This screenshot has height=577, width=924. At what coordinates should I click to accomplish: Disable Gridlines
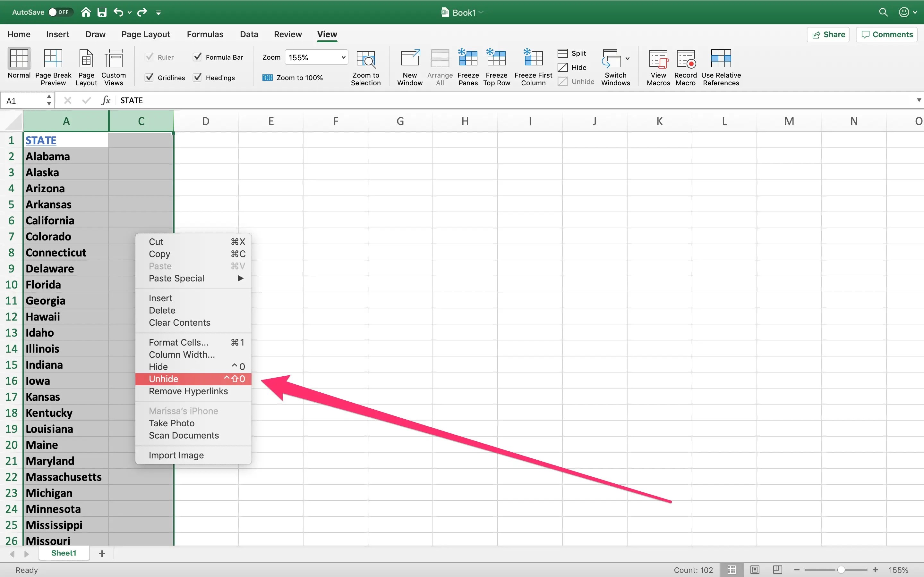(x=149, y=77)
